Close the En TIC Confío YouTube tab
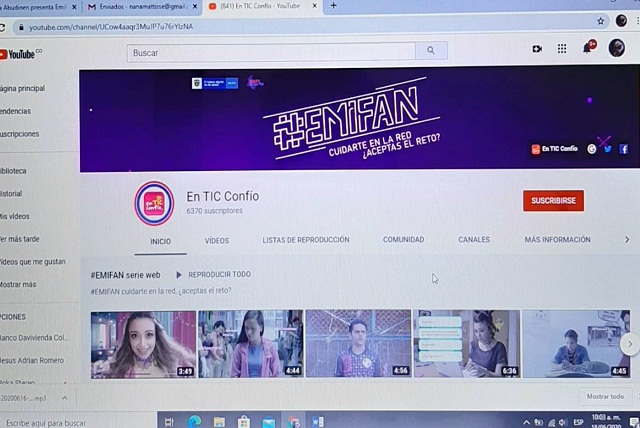Viewport: 640px width, 428px height. coord(314,6)
